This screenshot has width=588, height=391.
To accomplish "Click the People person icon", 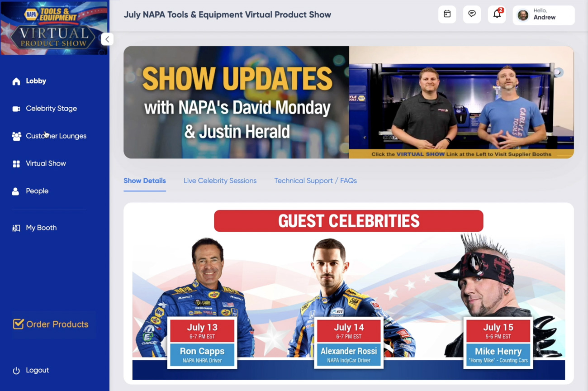I will coord(16,191).
